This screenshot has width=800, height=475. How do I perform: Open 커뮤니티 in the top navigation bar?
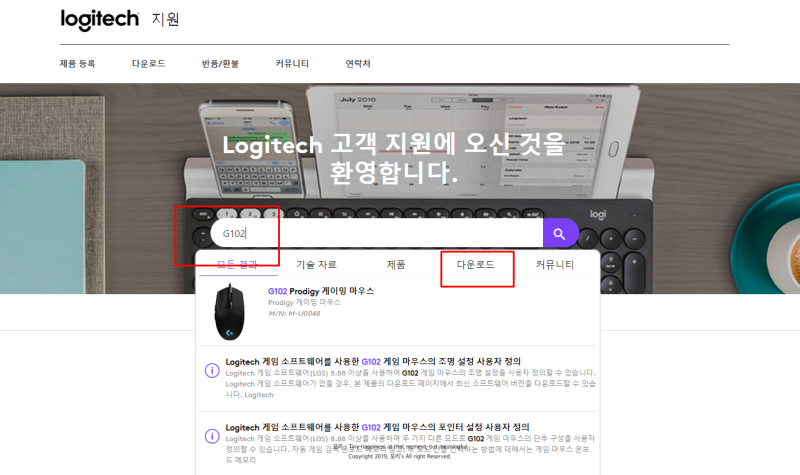(292, 64)
